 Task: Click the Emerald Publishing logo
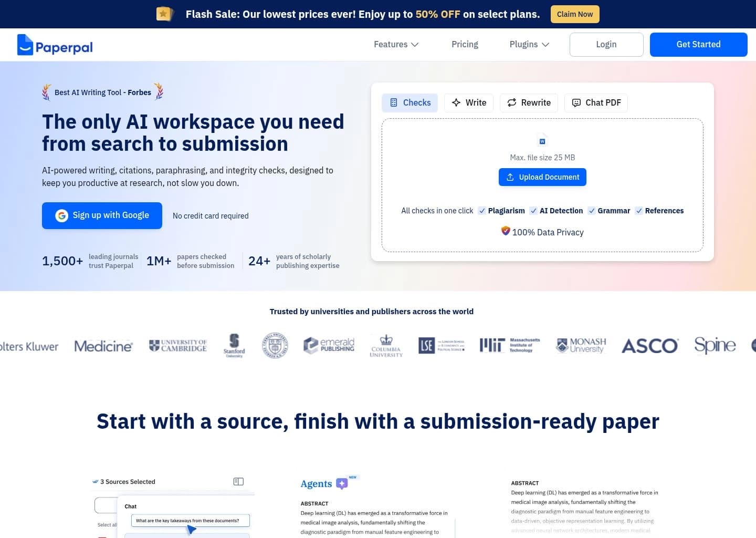(x=329, y=345)
